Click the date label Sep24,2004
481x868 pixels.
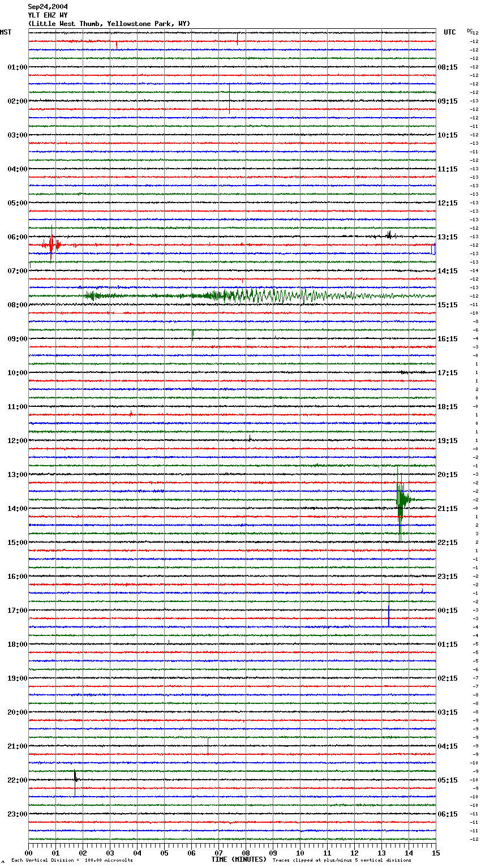click(x=48, y=7)
